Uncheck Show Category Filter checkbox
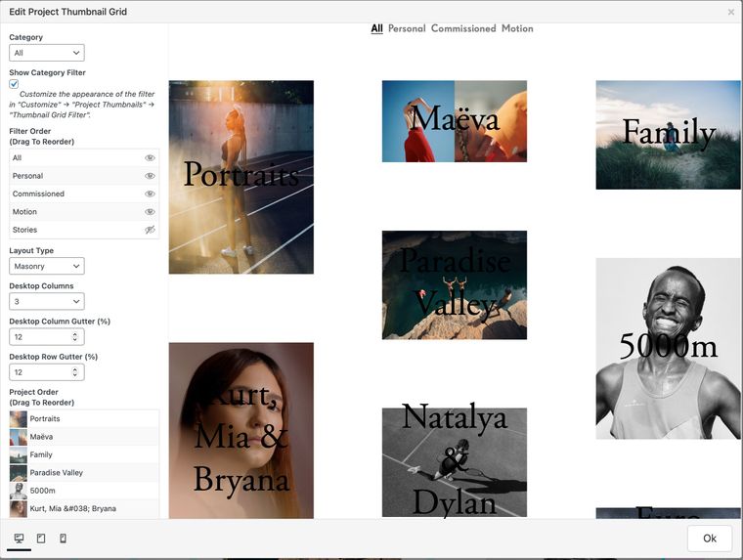This screenshot has height=560, width=743. tap(15, 85)
